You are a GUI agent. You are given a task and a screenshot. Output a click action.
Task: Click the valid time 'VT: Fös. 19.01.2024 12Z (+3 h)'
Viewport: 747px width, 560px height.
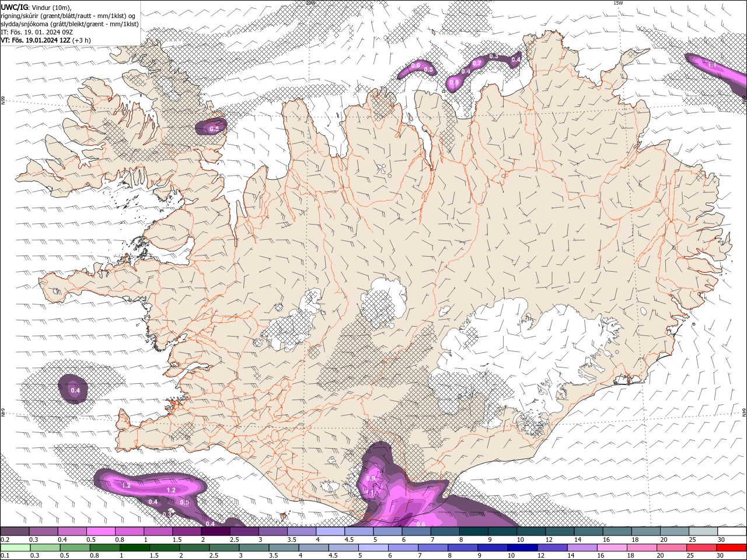coord(46,40)
